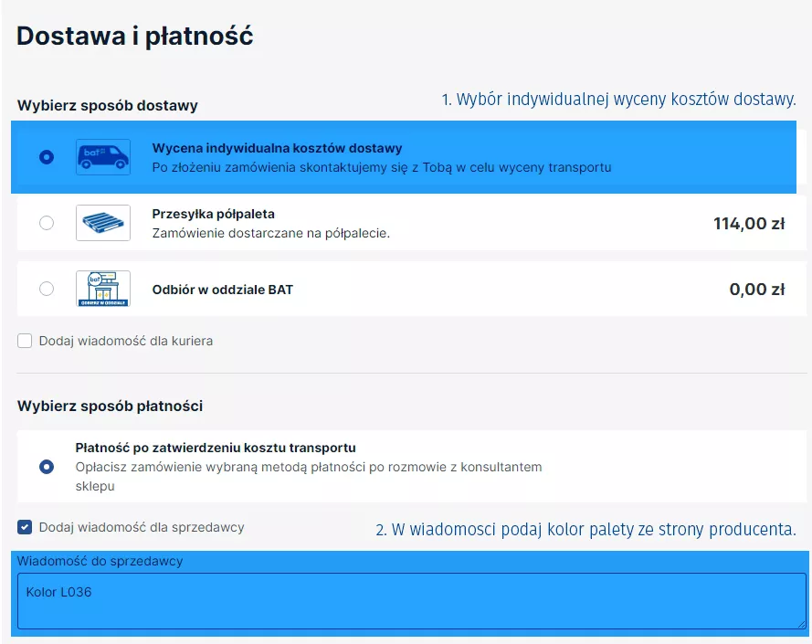Click the Płatność po zatwierdzeniu kosztu transportu title

pyautogui.click(x=215, y=448)
